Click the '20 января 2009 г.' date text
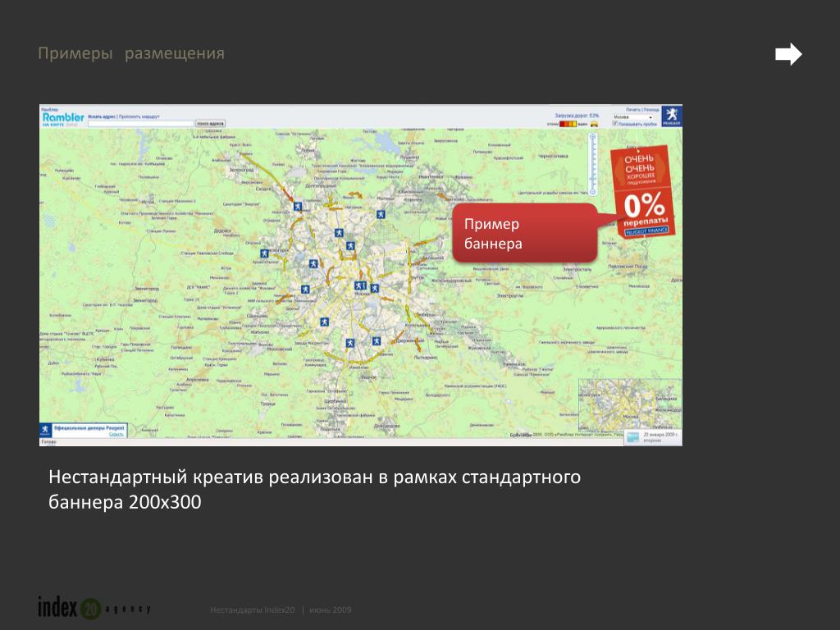The height and width of the screenshot is (630, 840). click(x=661, y=435)
